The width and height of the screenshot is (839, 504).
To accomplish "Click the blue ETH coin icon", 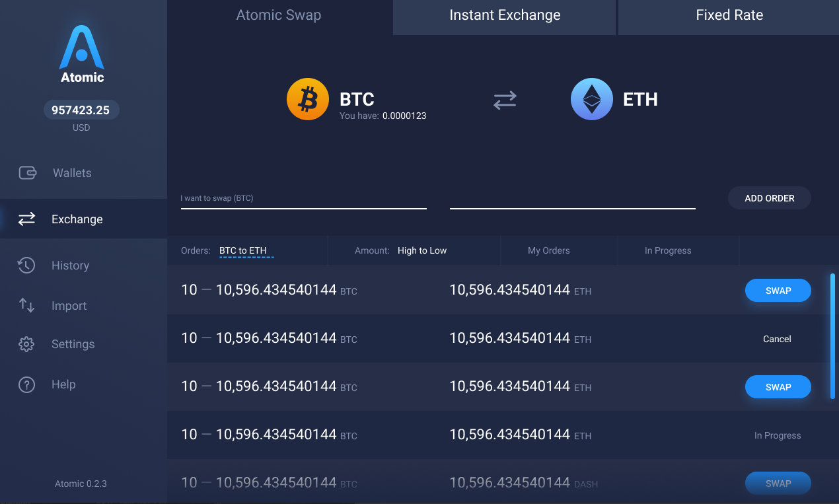I will 591,98.
